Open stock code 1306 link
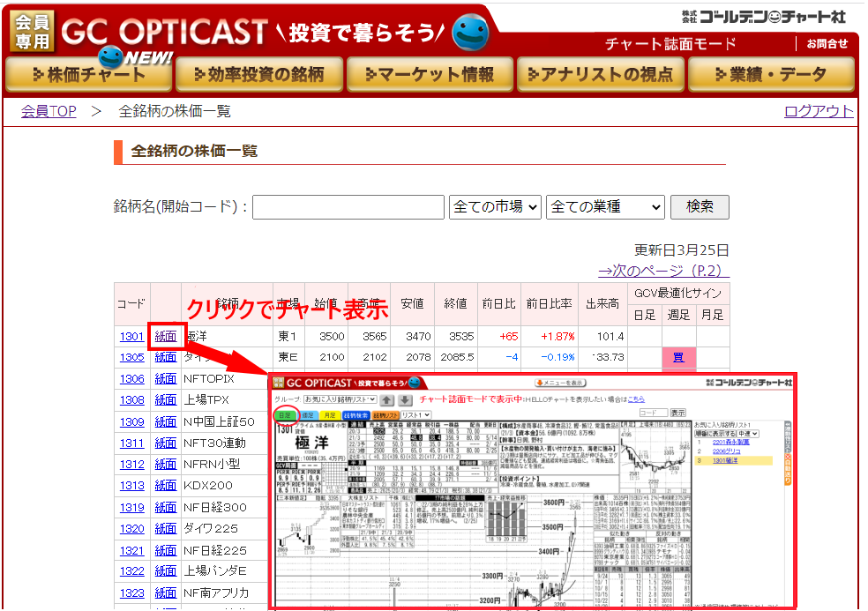868x611 pixels. (131, 379)
